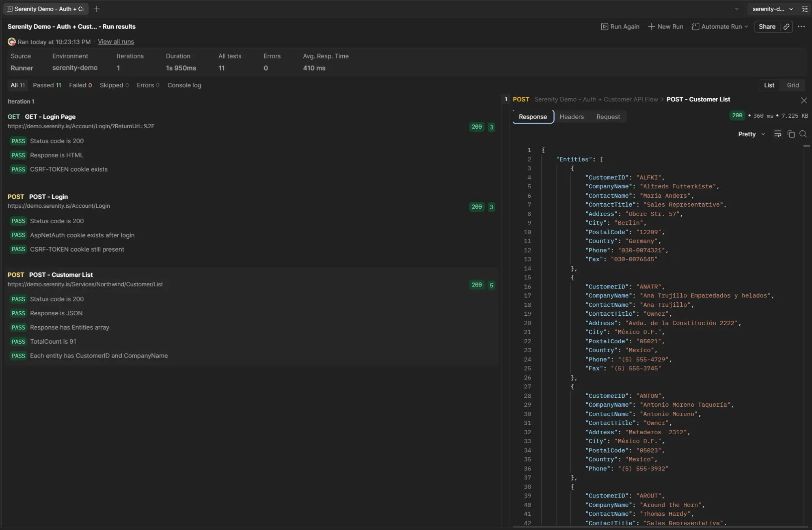
Task: Open a new tab with the plus icon
Action: pyautogui.click(x=97, y=9)
